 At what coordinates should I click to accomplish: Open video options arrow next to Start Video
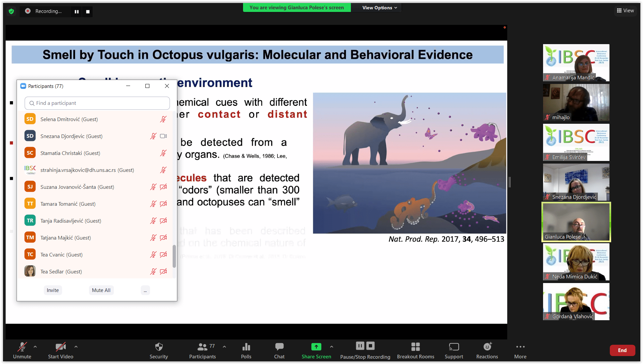[76, 347]
